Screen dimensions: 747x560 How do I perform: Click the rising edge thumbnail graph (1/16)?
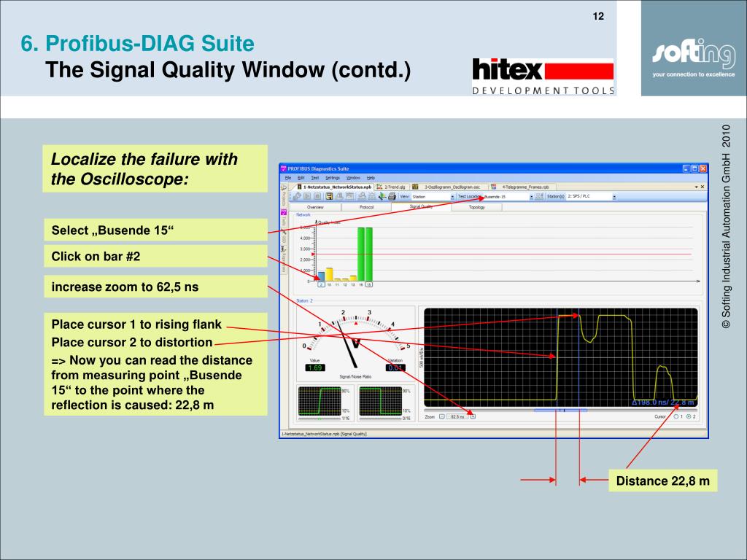(x=320, y=402)
